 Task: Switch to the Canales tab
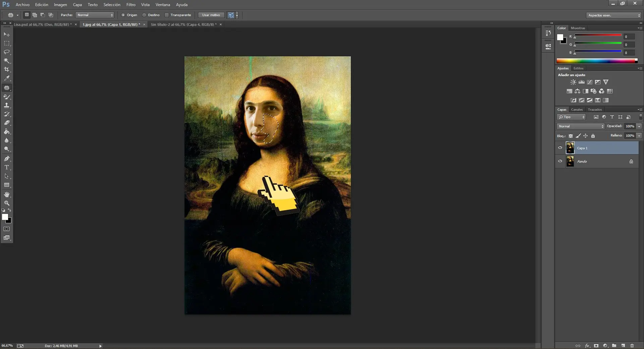(577, 110)
